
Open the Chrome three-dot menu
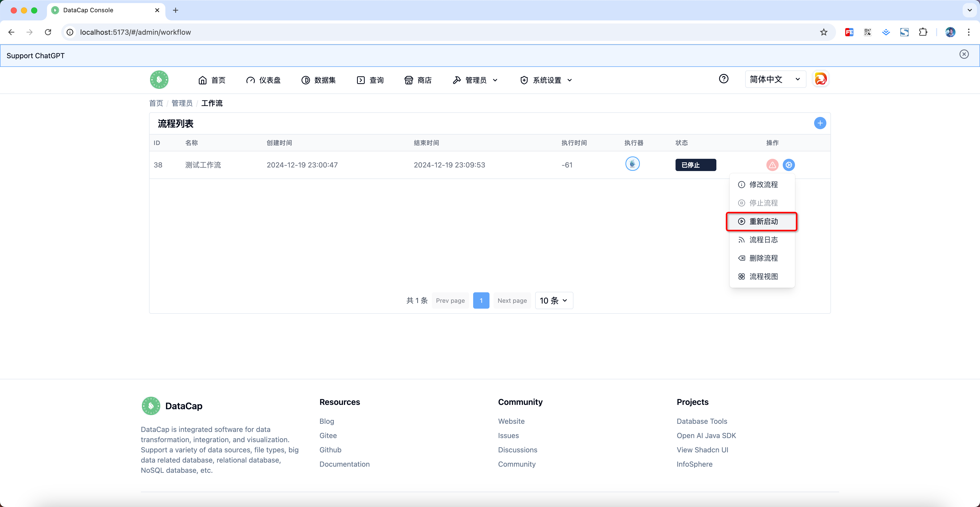click(969, 32)
